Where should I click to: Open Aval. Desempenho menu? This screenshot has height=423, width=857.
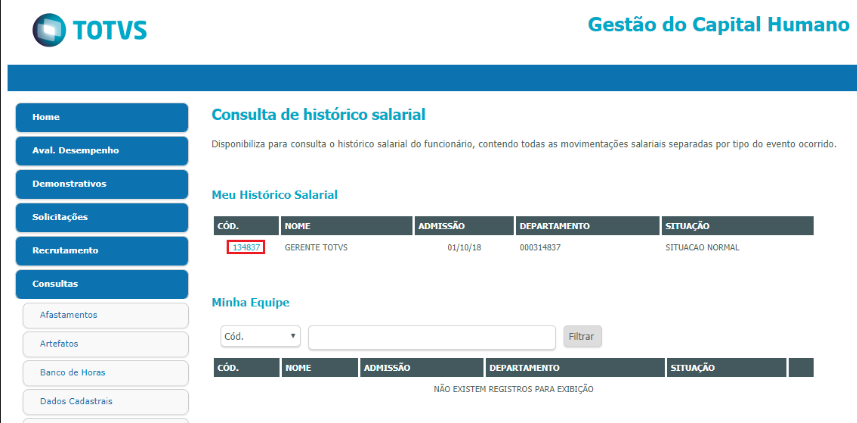point(102,151)
